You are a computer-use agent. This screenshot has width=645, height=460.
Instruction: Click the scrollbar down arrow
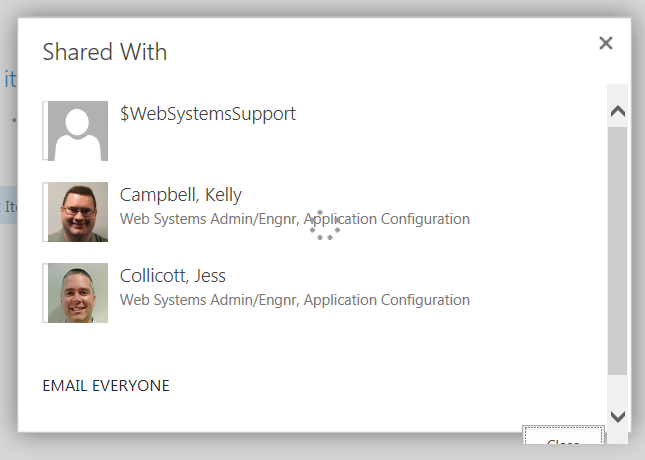pyautogui.click(x=618, y=417)
